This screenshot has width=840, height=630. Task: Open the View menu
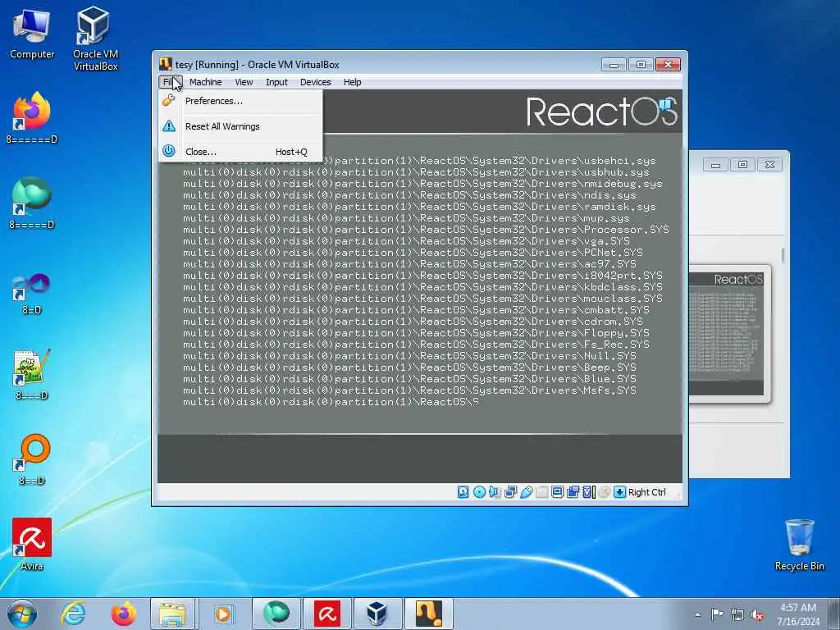243,82
